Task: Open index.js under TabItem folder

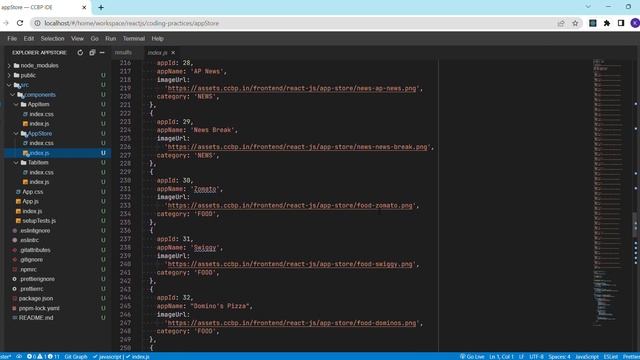Action: [x=39, y=182]
